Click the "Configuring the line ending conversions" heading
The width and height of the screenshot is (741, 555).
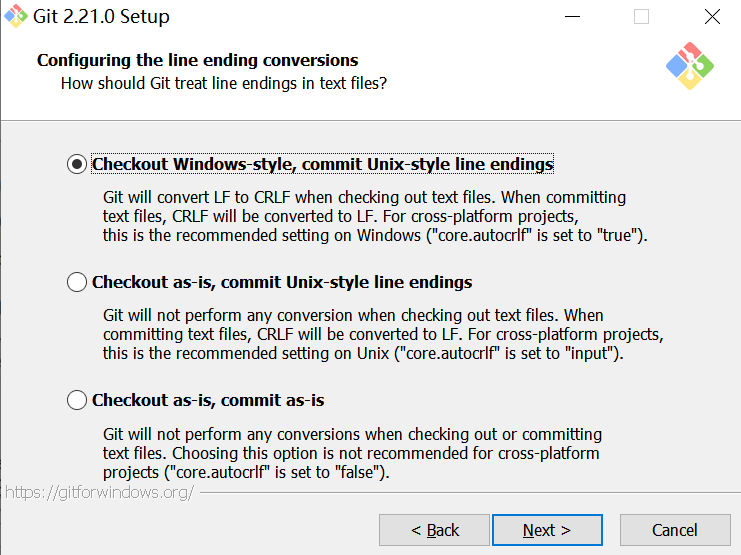[197, 60]
